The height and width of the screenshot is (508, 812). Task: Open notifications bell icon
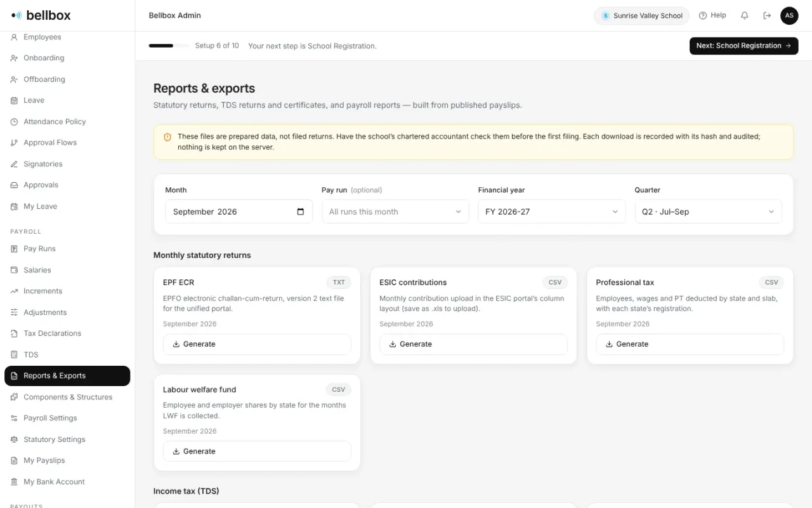[745, 15]
